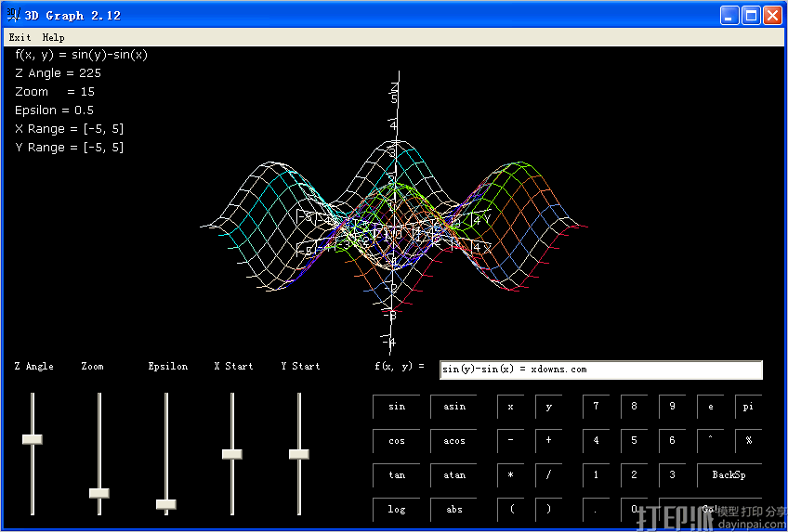Click digit 8 on keypad
Image resolution: width=788 pixels, height=532 pixels.
pyautogui.click(x=635, y=407)
